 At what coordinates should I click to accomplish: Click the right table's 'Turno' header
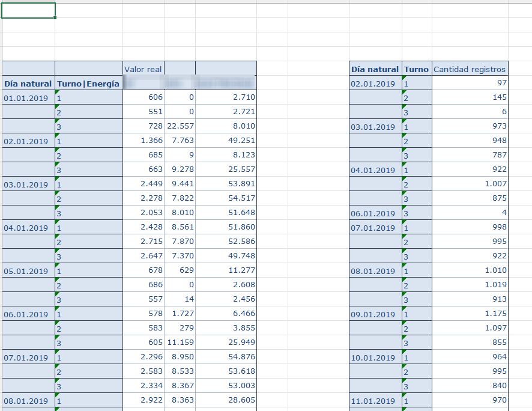tap(417, 69)
